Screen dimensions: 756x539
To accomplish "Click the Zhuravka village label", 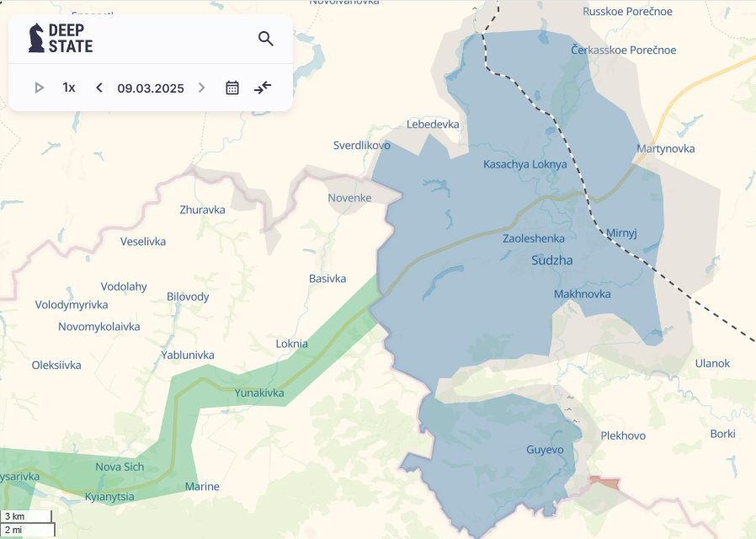I will 203,210.
